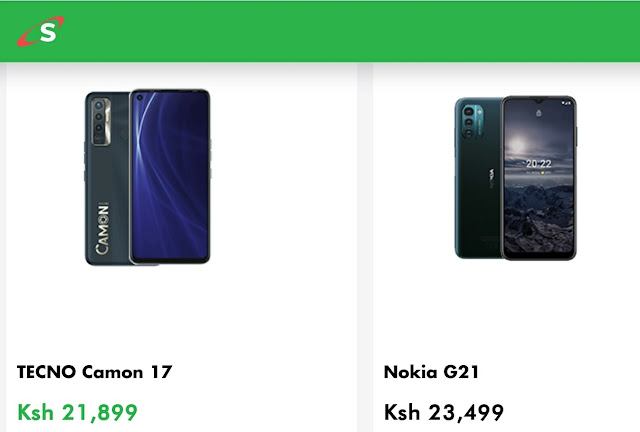Click the Safaricom logo in header
This screenshot has height=432, width=640.
(x=40, y=31)
